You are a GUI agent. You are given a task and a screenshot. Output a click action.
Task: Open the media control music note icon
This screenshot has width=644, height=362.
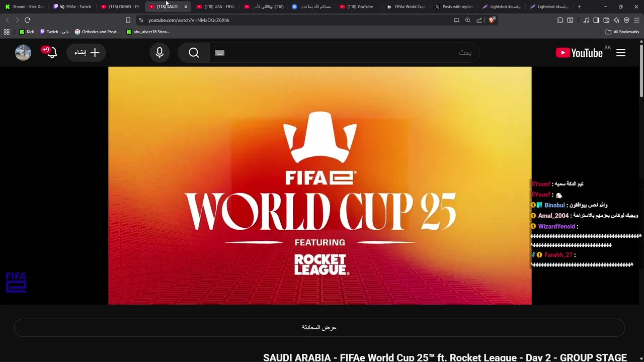tap(586, 20)
